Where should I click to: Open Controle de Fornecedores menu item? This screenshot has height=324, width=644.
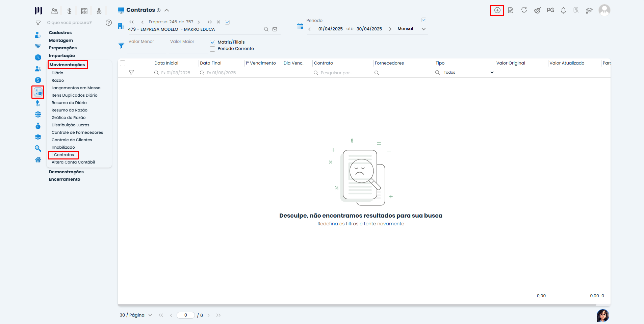(x=77, y=132)
